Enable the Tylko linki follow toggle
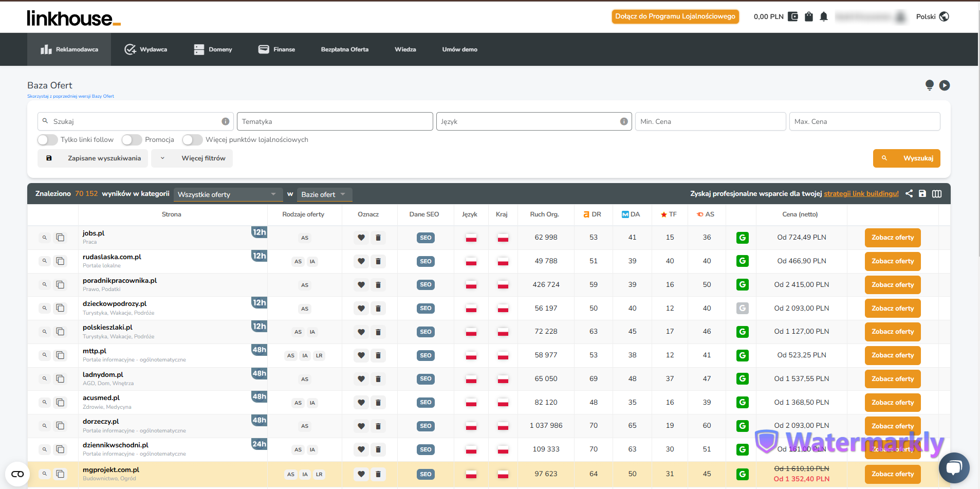This screenshot has height=489, width=980. click(x=47, y=140)
